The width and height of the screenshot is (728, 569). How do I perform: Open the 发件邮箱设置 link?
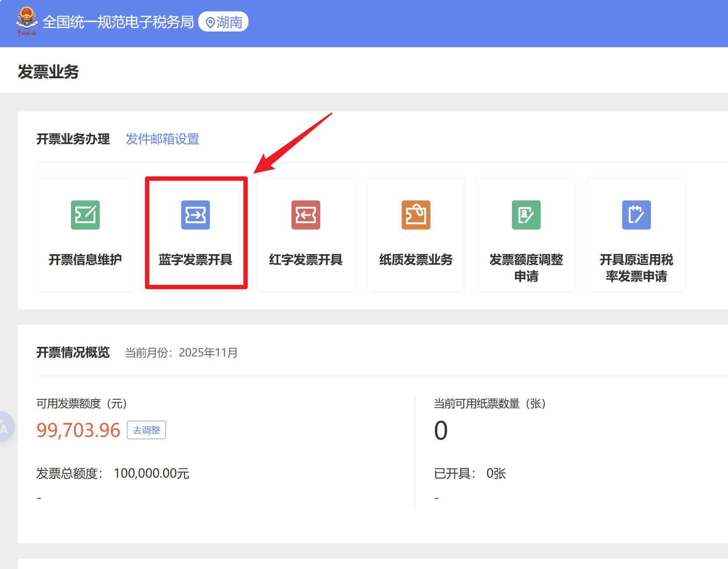(x=162, y=139)
